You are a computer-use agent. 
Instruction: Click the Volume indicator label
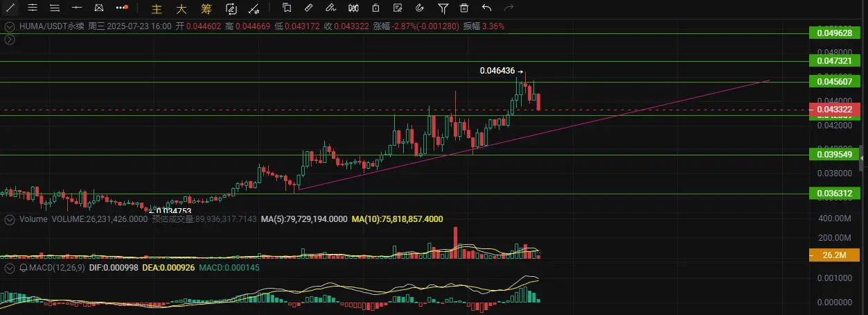(33, 219)
